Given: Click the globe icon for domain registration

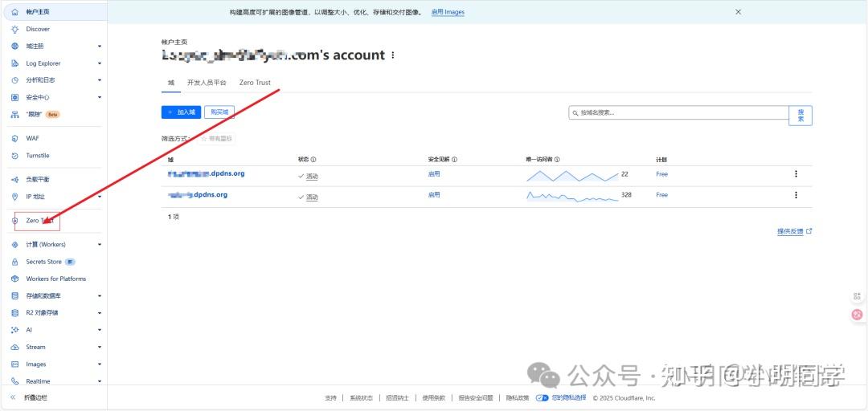Looking at the screenshot, I should [15, 47].
